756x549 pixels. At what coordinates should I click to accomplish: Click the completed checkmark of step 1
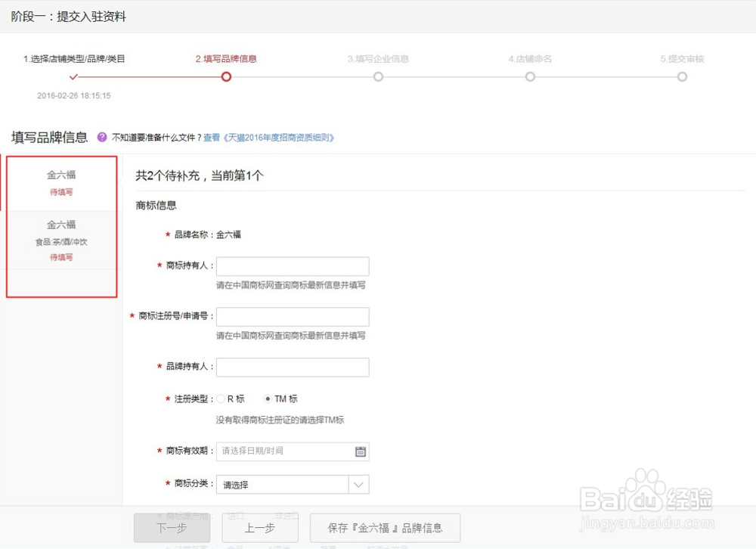pos(73,76)
